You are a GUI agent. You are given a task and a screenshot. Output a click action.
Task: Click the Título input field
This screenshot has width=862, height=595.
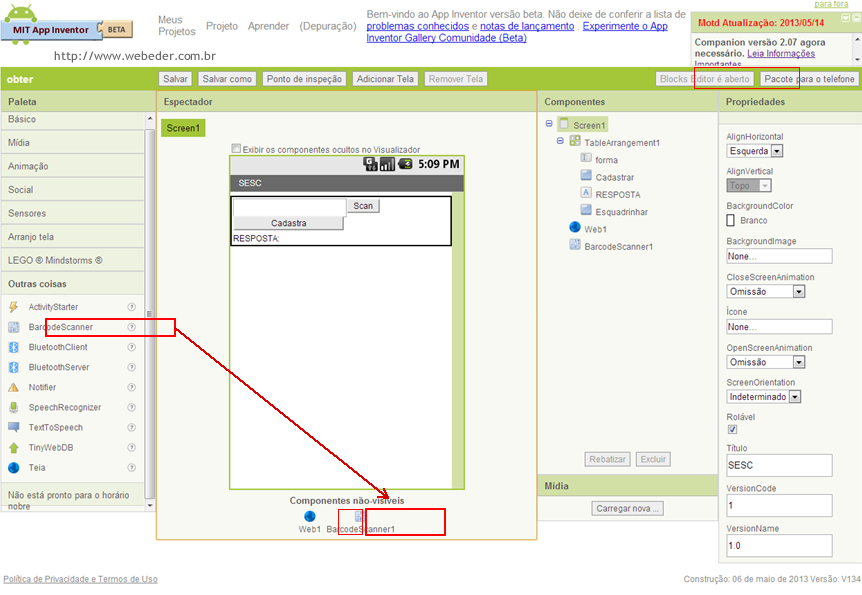[779, 465]
